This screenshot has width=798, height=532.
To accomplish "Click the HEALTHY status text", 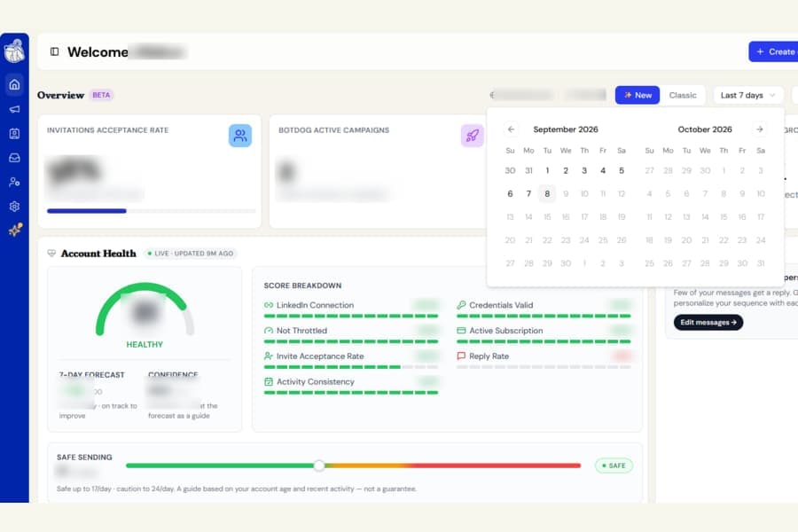I will pyautogui.click(x=145, y=345).
